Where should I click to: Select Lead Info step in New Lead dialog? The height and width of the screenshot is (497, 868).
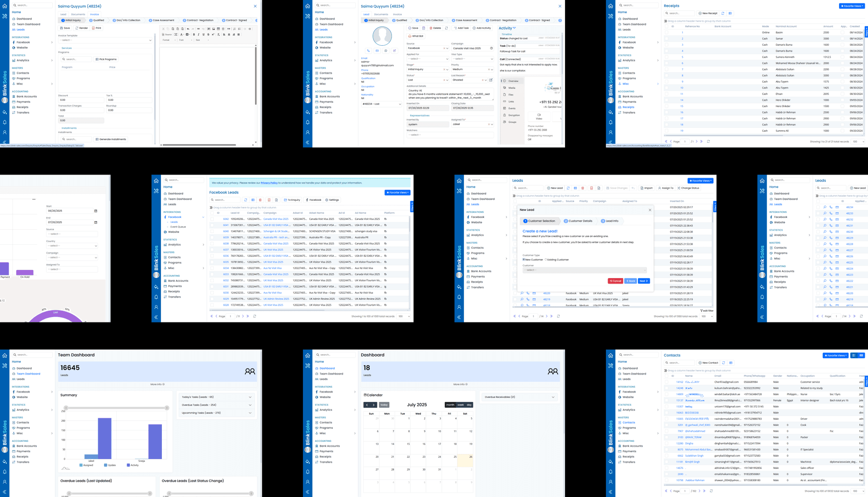[x=610, y=221]
